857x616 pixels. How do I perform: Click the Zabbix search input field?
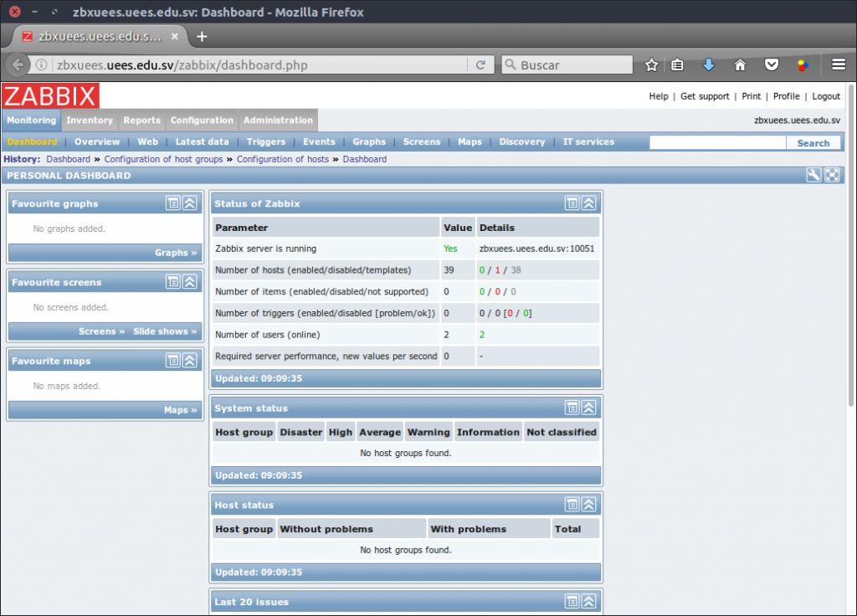tap(717, 142)
